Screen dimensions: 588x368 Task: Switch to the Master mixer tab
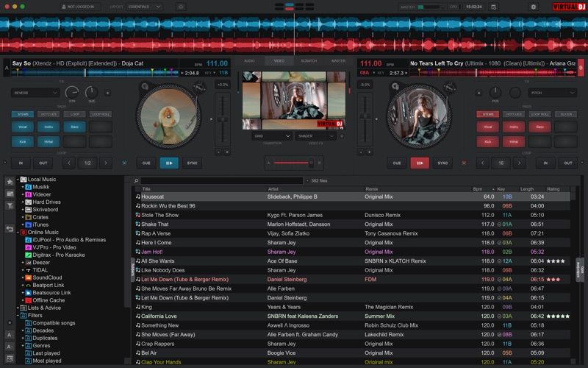(x=338, y=61)
